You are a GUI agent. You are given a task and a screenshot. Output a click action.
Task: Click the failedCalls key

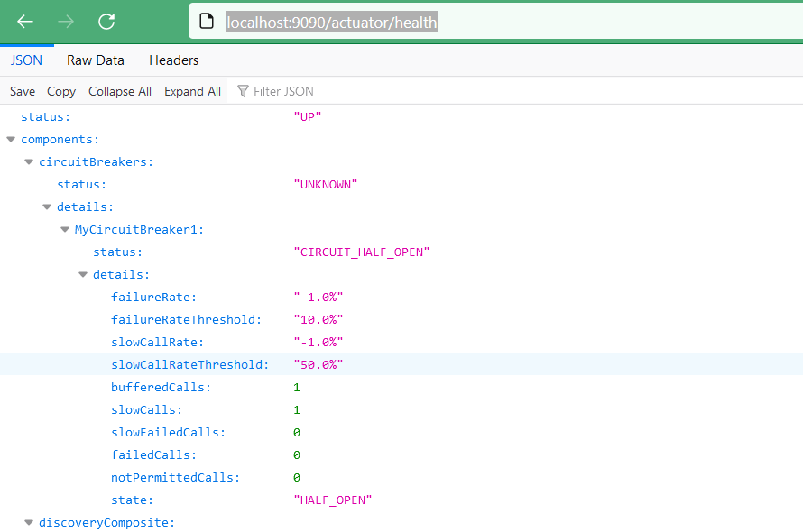(153, 454)
